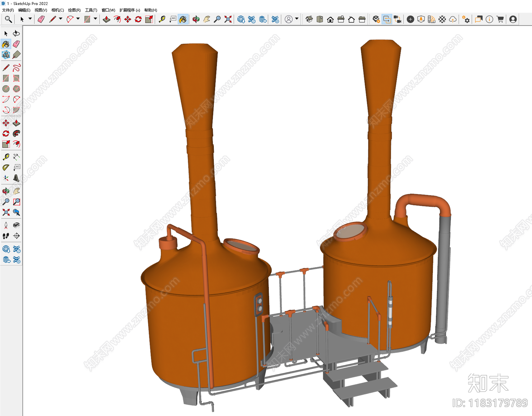Pick the Eraser tool in left toolbar
The width and height of the screenshot is (532, 416).
click(16, 44)
